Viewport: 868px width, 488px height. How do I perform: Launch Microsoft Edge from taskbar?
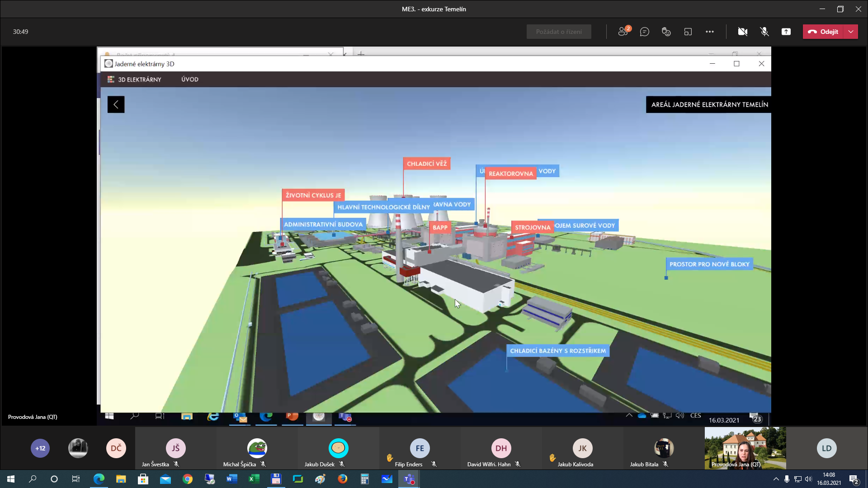click(99, 479)
